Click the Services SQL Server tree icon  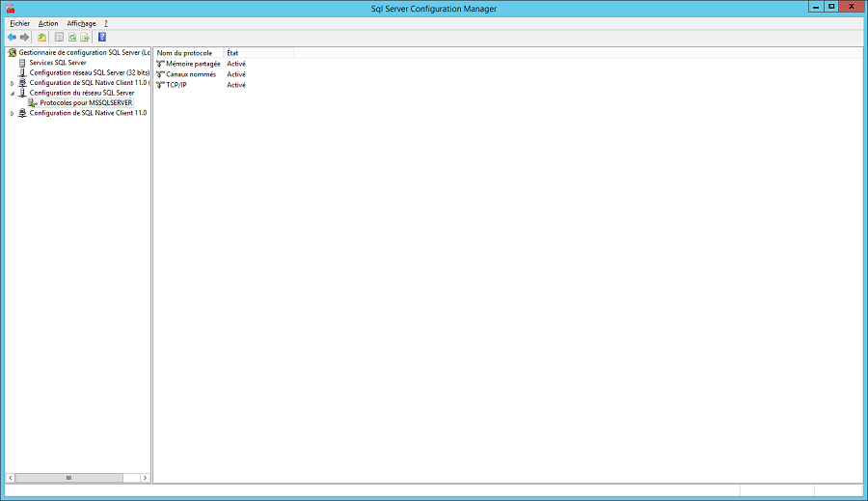pyautogui.click(x=23, y=63)
